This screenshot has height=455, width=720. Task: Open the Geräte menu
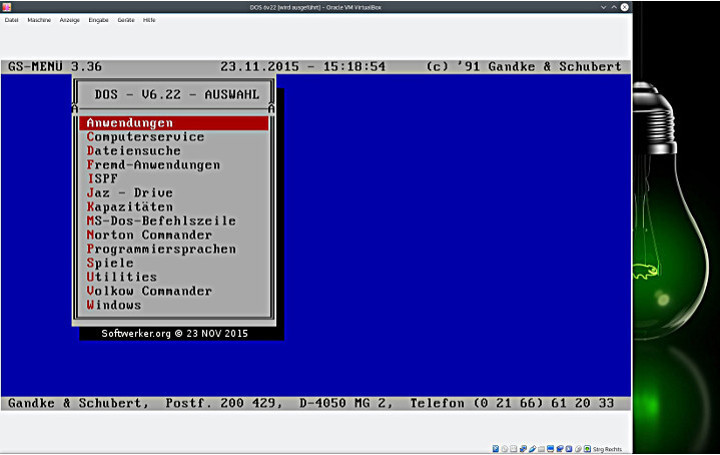[x=126, y=20]
